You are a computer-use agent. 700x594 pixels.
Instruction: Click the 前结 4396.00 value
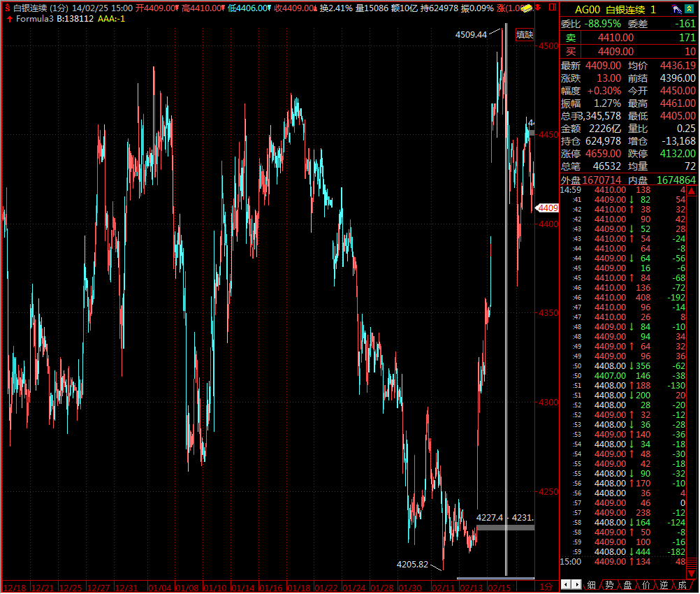pos(678,78)
